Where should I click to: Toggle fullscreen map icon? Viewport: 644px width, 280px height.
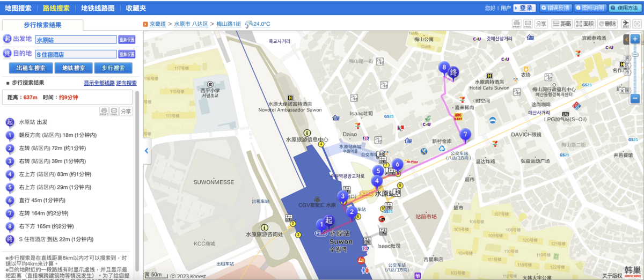(637, 24)
